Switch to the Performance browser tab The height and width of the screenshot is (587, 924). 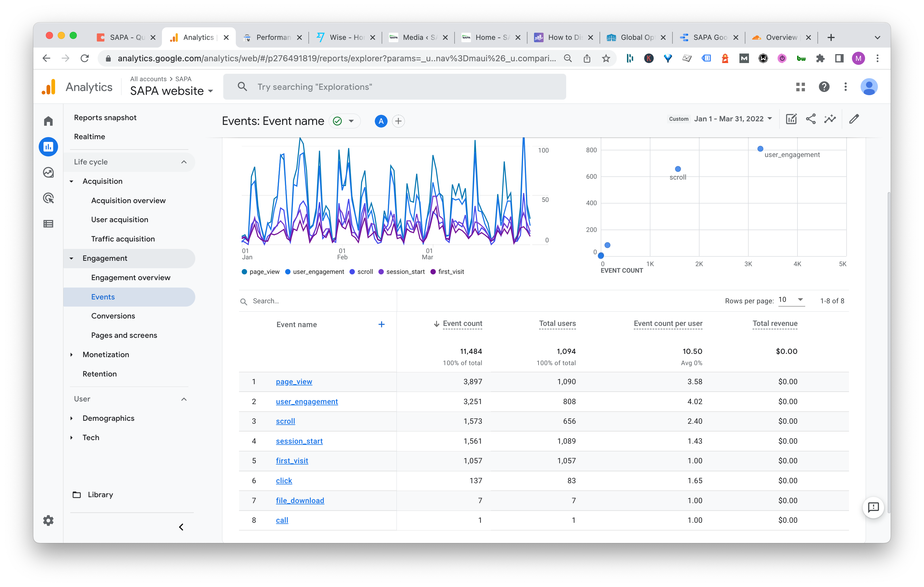(x=273, y=37)
